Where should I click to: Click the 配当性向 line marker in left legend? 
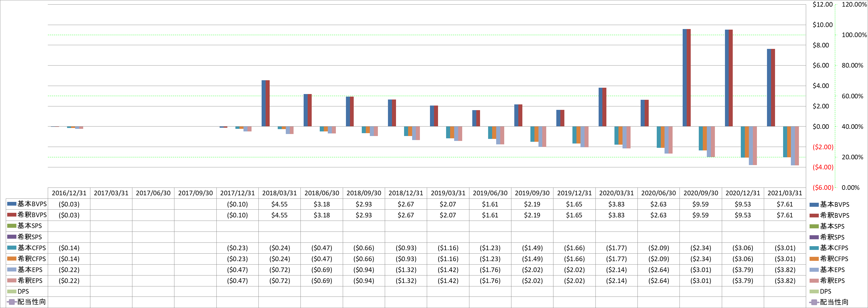pos(12,302)
